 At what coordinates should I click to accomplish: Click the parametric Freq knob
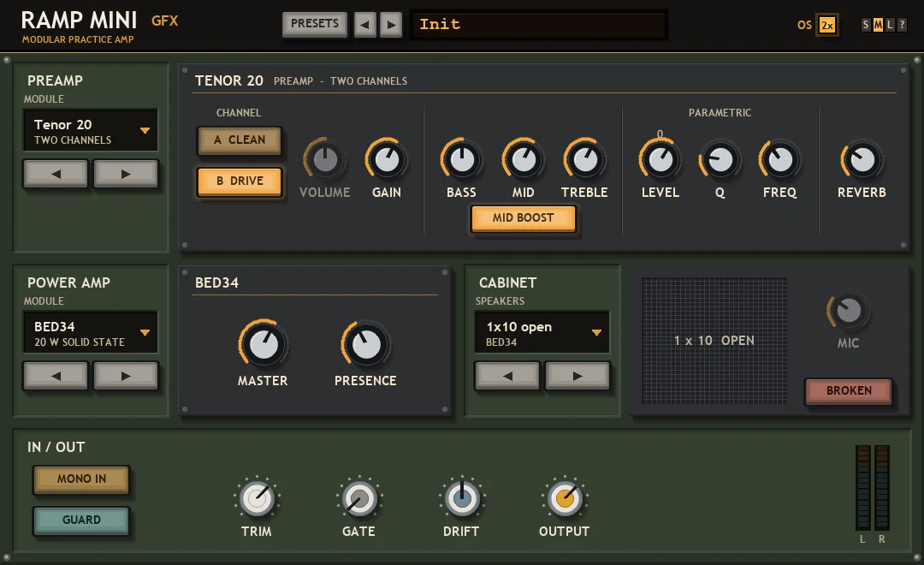click(779, 159)
